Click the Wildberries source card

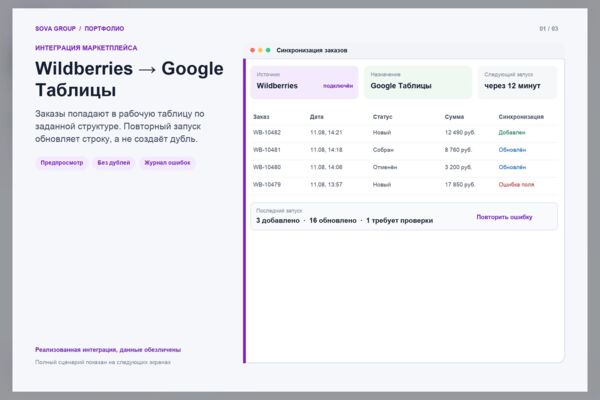[305, 82]
